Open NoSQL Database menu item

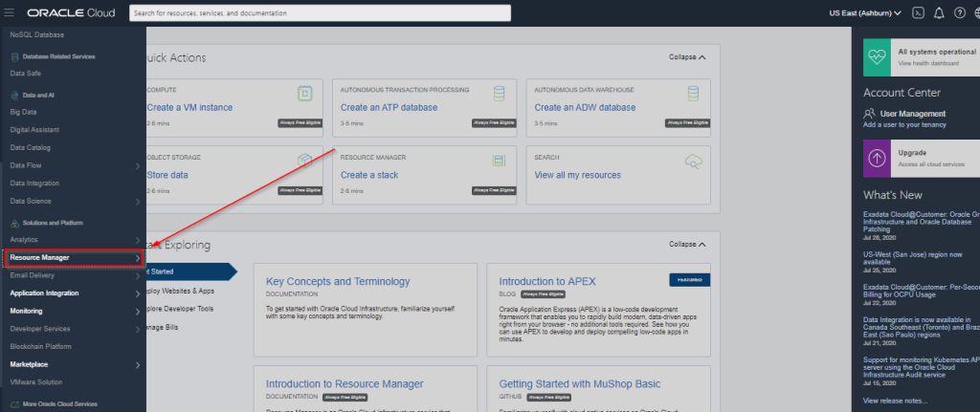coord(37,35)
